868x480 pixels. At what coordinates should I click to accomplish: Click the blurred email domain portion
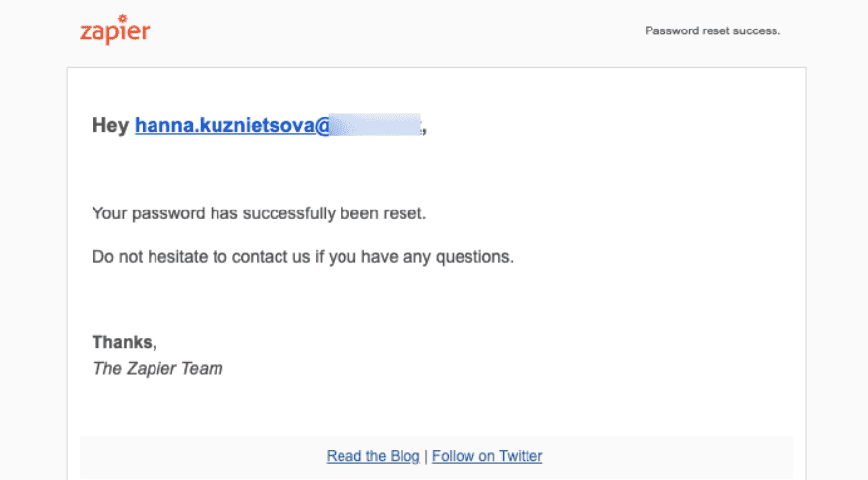point(374,126)
